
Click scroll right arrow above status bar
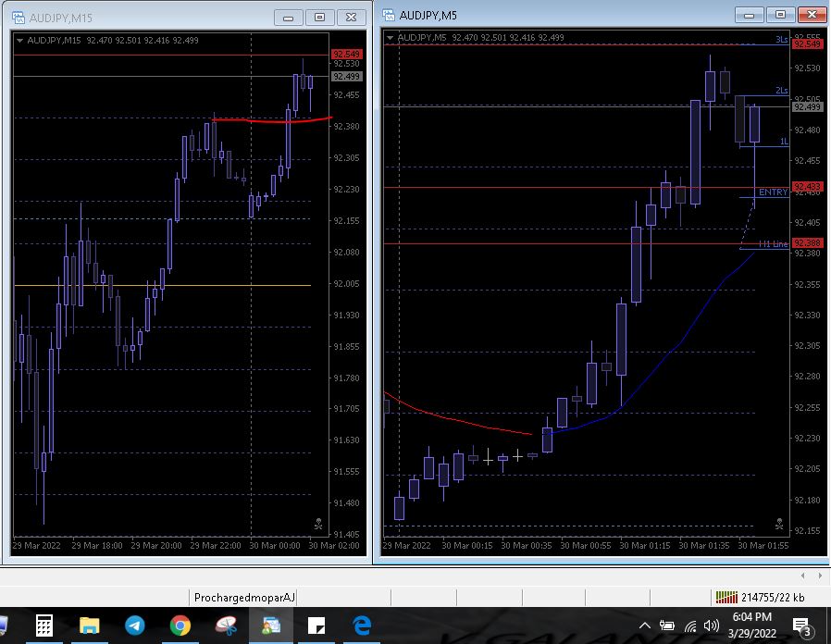click(820, 576)
